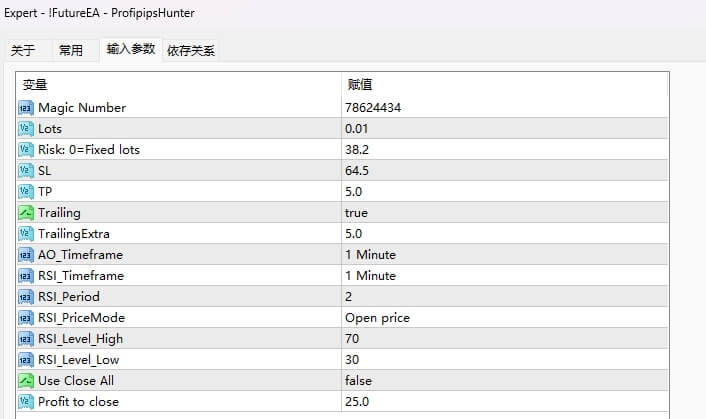Open the RSI_PriceMode Open price dropdown

[x=377, y=318]
